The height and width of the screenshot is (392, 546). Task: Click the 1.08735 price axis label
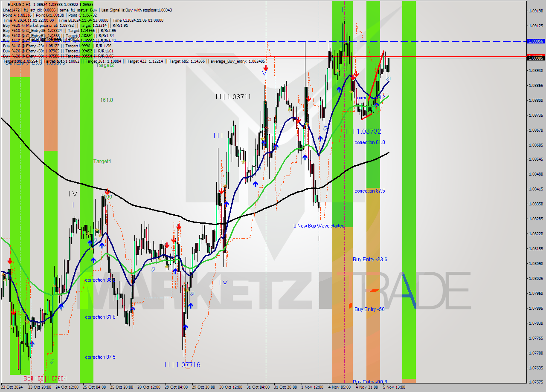pyautogui.click(x=536, y=115)
